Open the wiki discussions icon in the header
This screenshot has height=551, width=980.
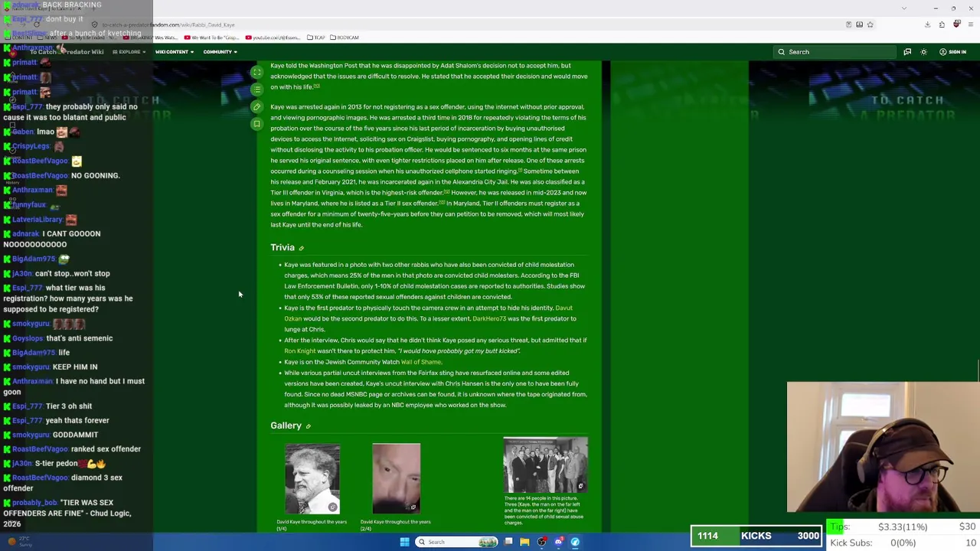907,52
